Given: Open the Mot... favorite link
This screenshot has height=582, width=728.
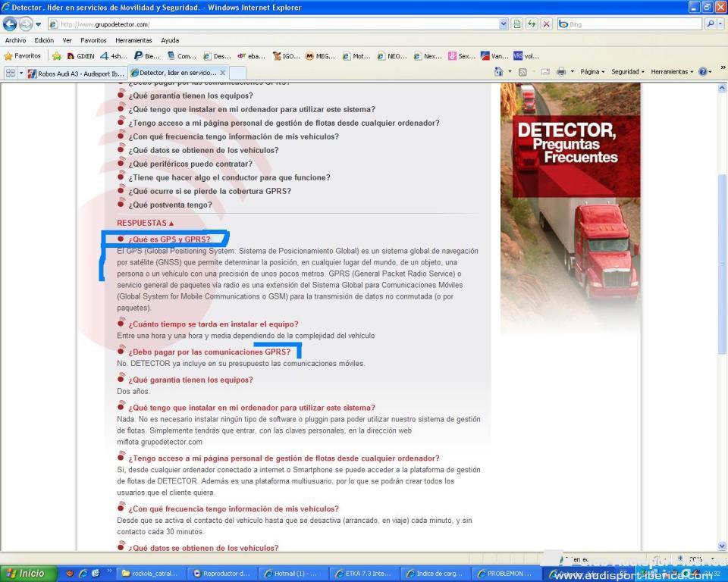Looking at the screenshot, I should coord(356,56).
